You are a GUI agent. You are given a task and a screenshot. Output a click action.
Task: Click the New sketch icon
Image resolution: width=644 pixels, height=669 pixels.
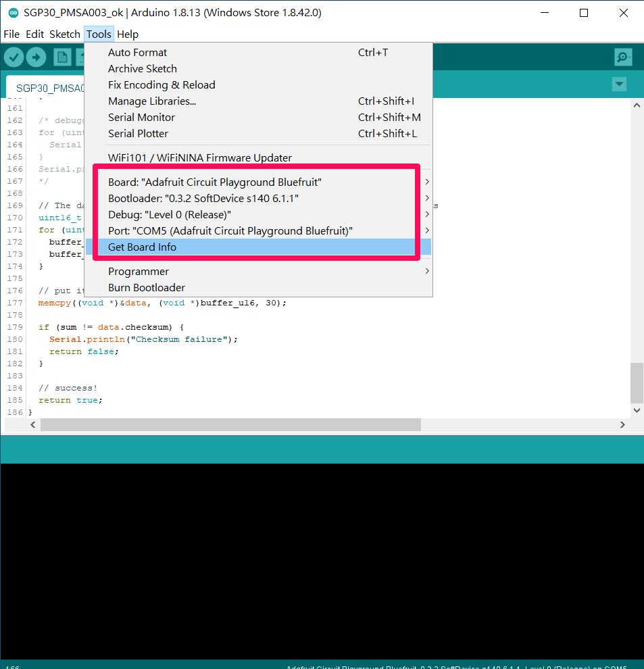[62, 57]
